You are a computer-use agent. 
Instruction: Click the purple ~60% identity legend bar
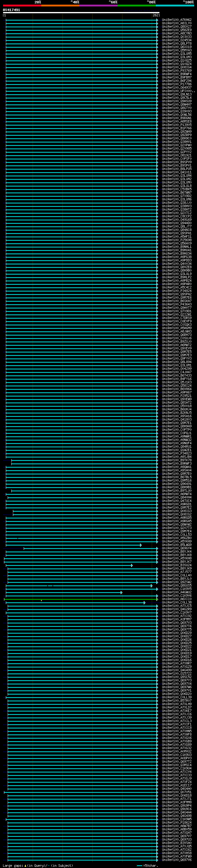(x=98, y=6)
